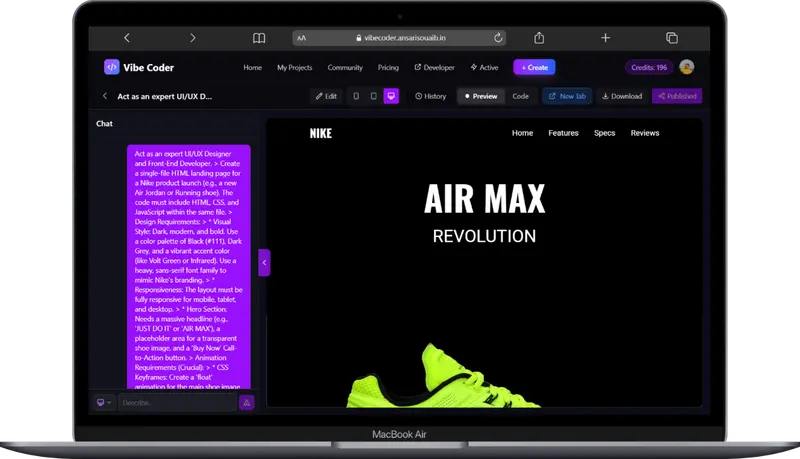
Task: Send the prompt with the purple button
Action: tap(246, 402)
